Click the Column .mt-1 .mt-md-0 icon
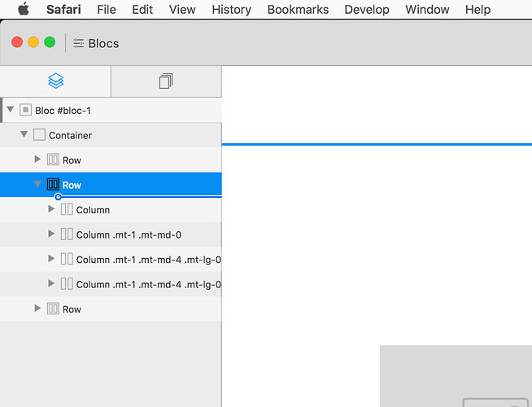The width and height of the screenshot is (532, 407). click(67, 234)
